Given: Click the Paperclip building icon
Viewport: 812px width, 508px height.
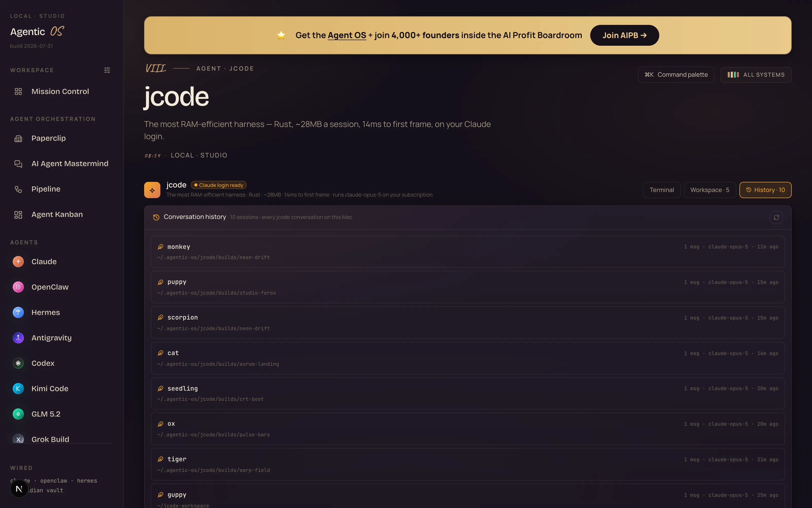Looking at the screenshot, I should 18,138.
